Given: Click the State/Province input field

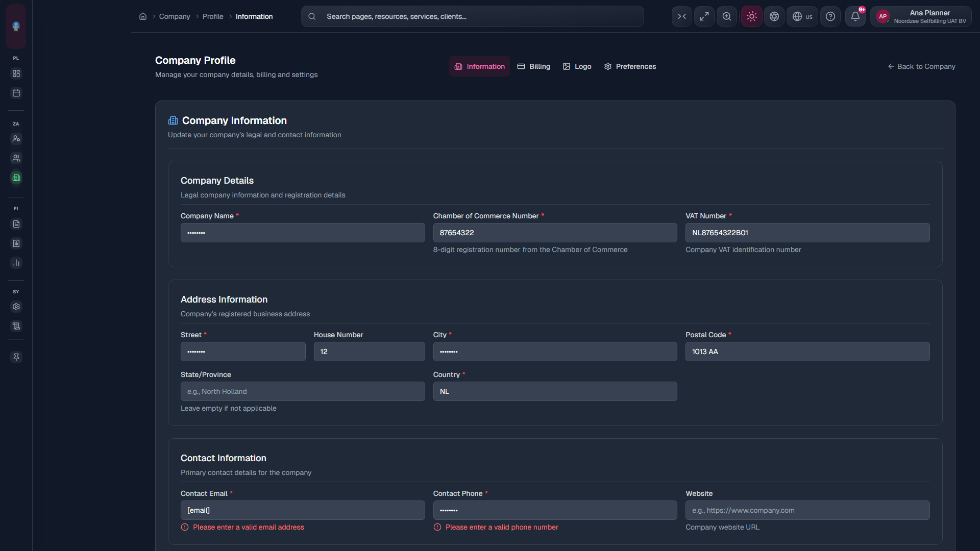Looking at the screenshot, I should pyautogui.click(x=303, y=391).
